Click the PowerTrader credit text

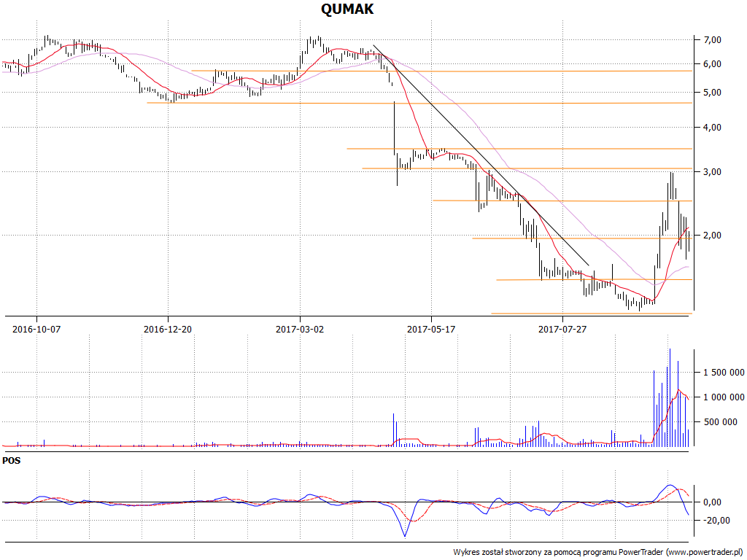tap(600, 553)
